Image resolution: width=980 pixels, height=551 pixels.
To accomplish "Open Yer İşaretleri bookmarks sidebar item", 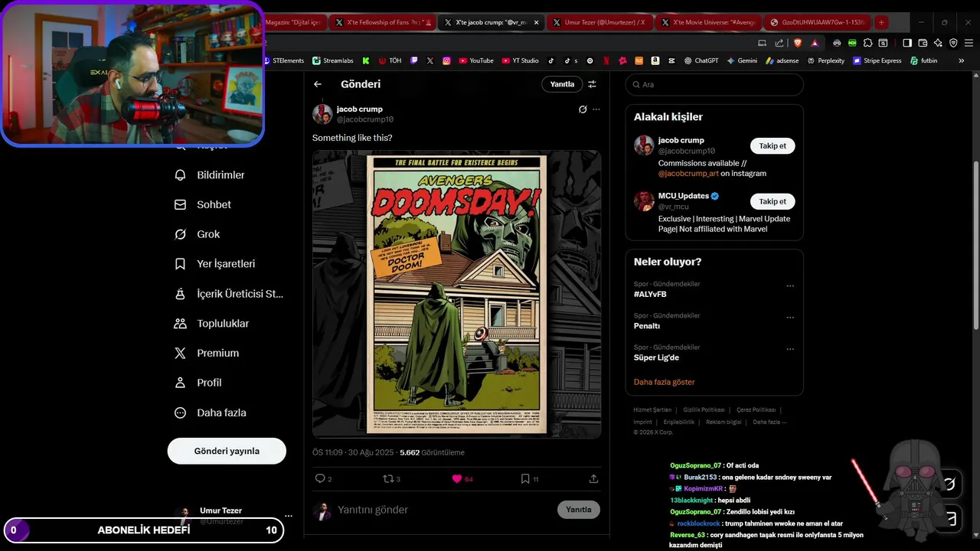I will 214,264.
